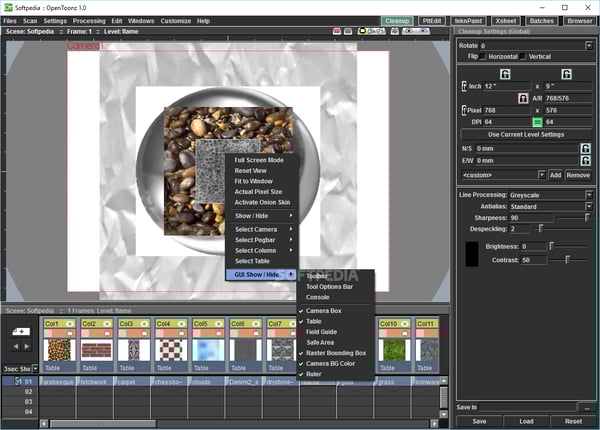Expand the Select Column submenu

coord(261,250)
